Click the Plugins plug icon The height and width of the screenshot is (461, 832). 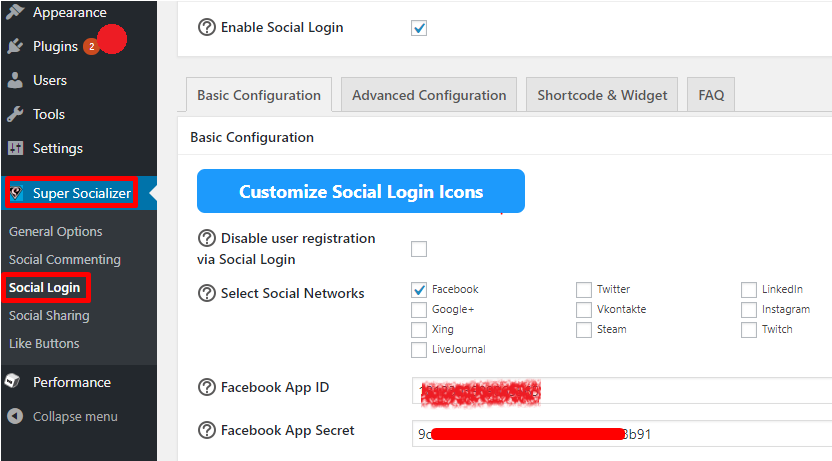(15, 46)
